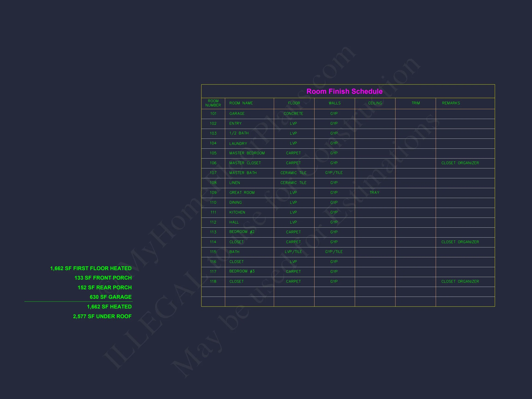This screenshot has height=399, width=532.
Task: Select the KITCHEN room name cell
Action: 237,212
